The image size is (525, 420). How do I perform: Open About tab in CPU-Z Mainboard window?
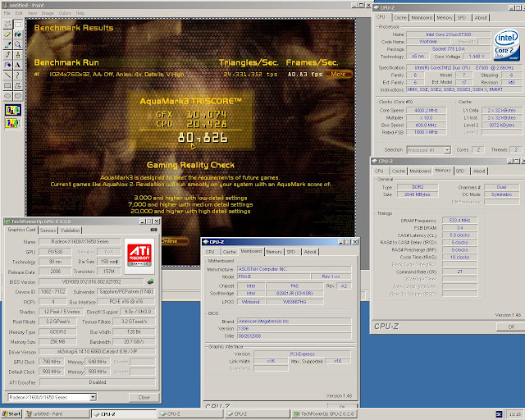pos(310,252)
